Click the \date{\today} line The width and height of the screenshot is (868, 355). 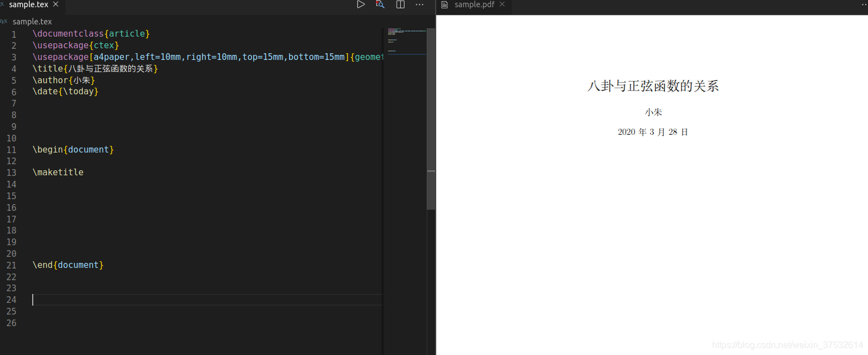tap(65, 92)
